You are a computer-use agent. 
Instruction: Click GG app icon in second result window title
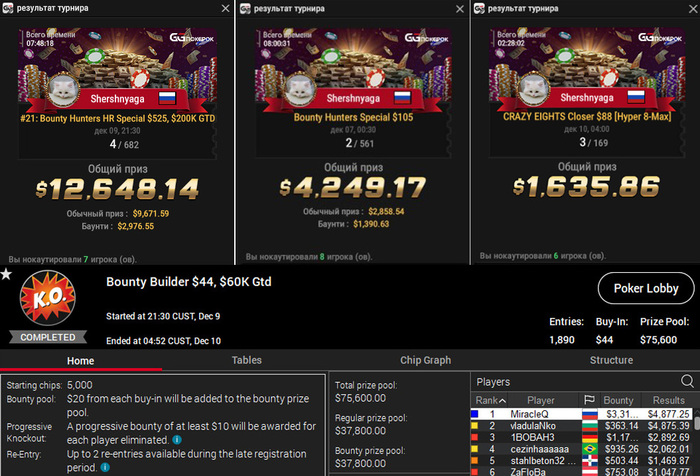click(x=245, y=8)
